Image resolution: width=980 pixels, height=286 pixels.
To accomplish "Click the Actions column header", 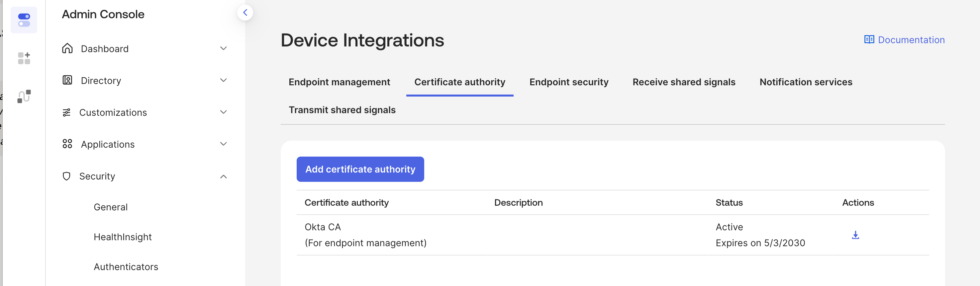I will pos(858,202).
